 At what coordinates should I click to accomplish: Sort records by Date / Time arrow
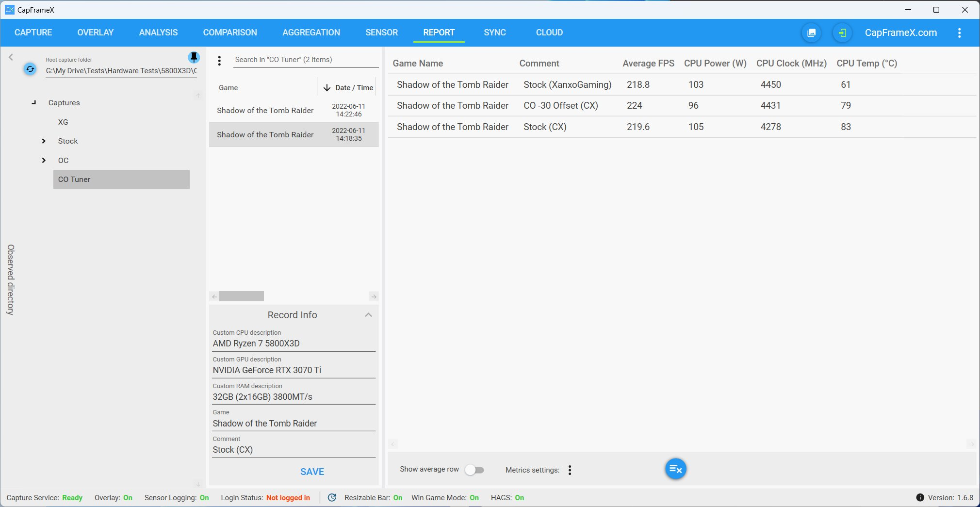click(327, 88)
